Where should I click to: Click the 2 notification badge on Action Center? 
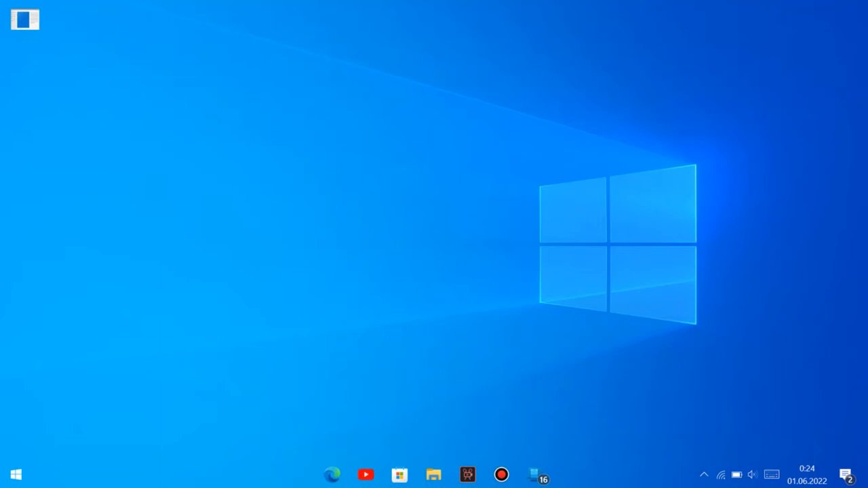[850, 479]
